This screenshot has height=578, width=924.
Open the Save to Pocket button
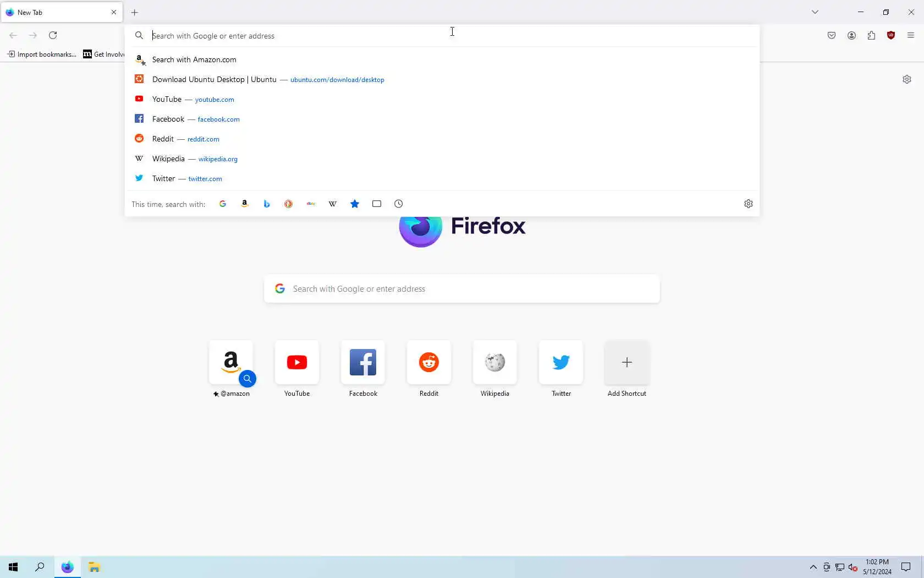pyautogui.click(x=832, y=35)
